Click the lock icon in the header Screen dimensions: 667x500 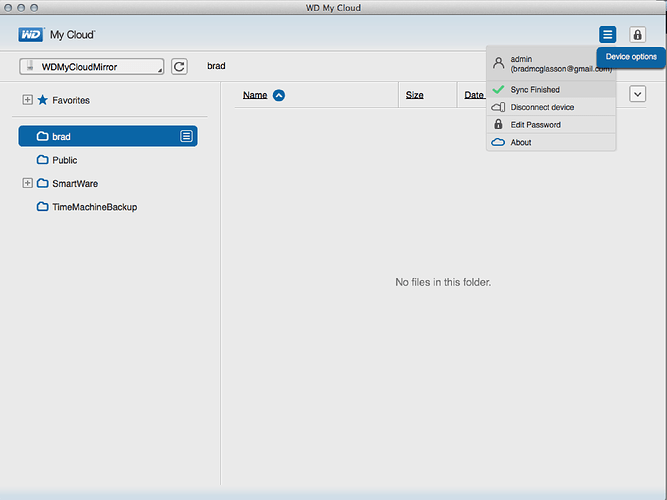(637, 34)
